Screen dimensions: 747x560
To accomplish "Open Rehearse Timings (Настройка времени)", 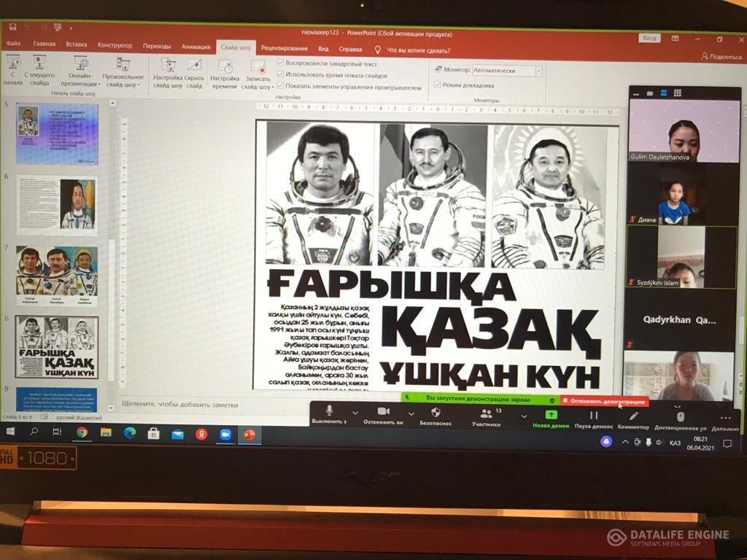I will click(x=225, y=71).
